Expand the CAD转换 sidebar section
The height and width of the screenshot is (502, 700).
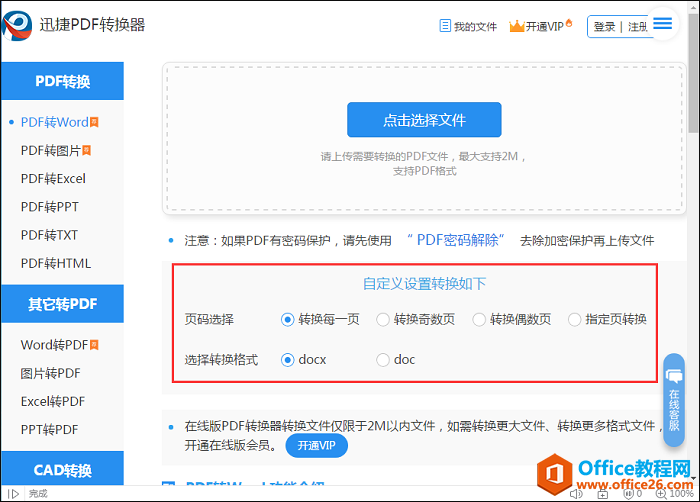coord(62,470)
